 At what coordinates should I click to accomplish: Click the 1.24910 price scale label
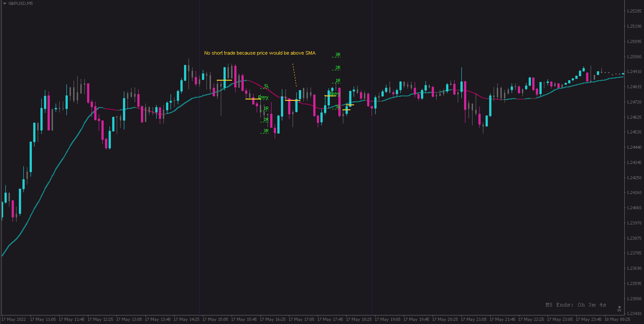coord(634,72)
